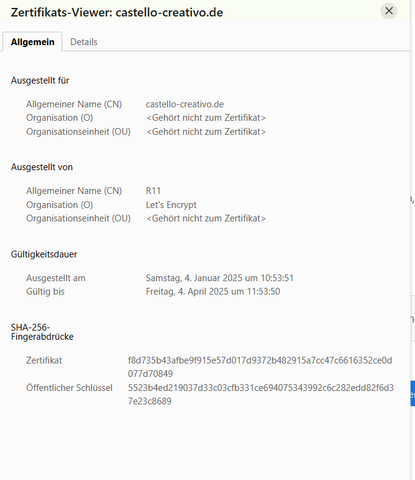Screen dimensions: 415x480
Task: Click the Öffentlicher Schlüssel fingerprint value
Action: [261, 394]
